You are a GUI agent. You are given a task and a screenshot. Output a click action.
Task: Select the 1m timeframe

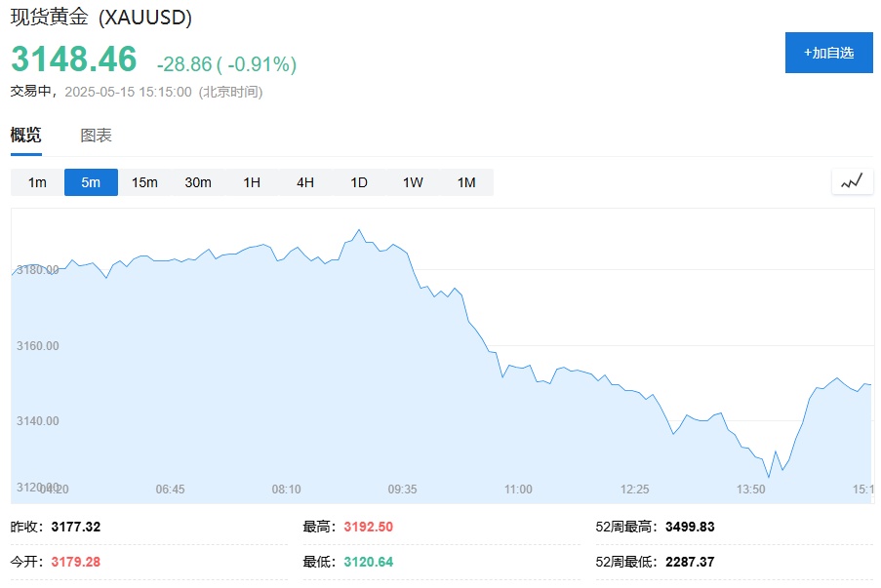click(37, 182)
